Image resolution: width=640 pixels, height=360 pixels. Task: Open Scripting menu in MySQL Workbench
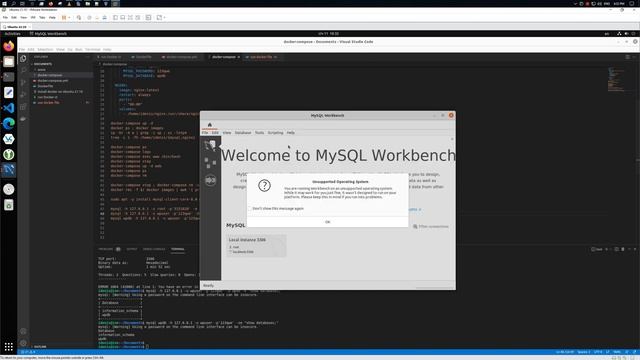click(276, 133)
